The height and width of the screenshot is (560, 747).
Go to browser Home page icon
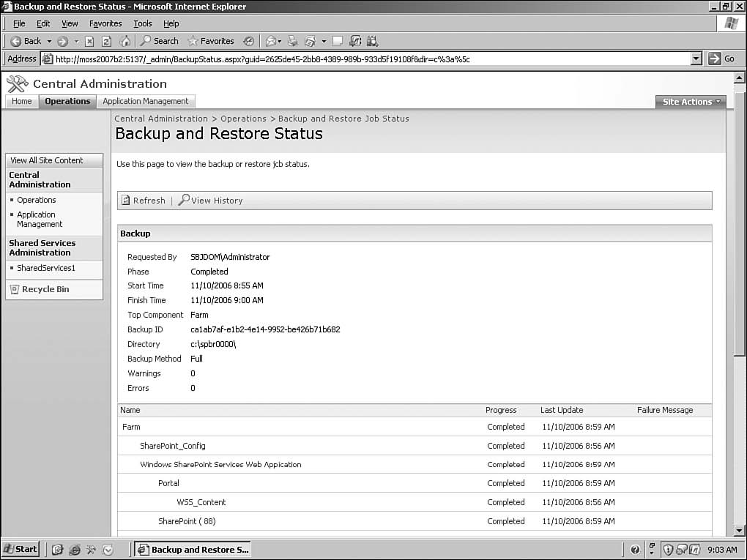[x=125, y=41]
